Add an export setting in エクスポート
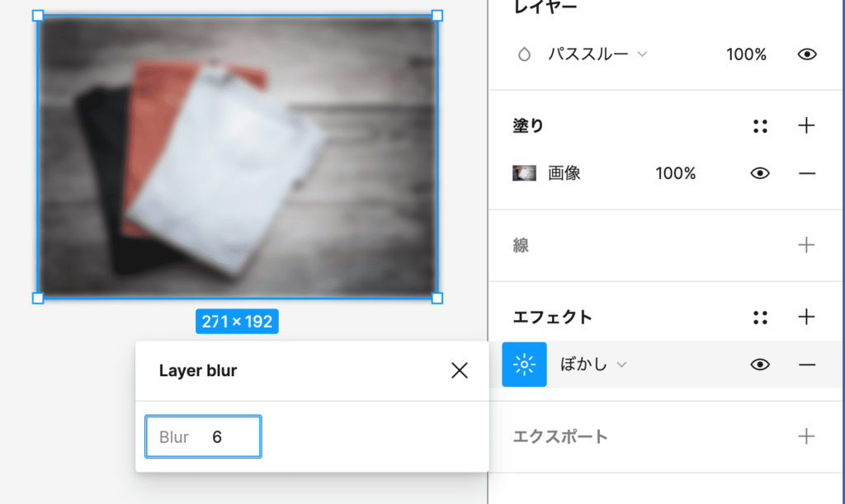This screenshot has height=504, width=845. click(807, 436)
